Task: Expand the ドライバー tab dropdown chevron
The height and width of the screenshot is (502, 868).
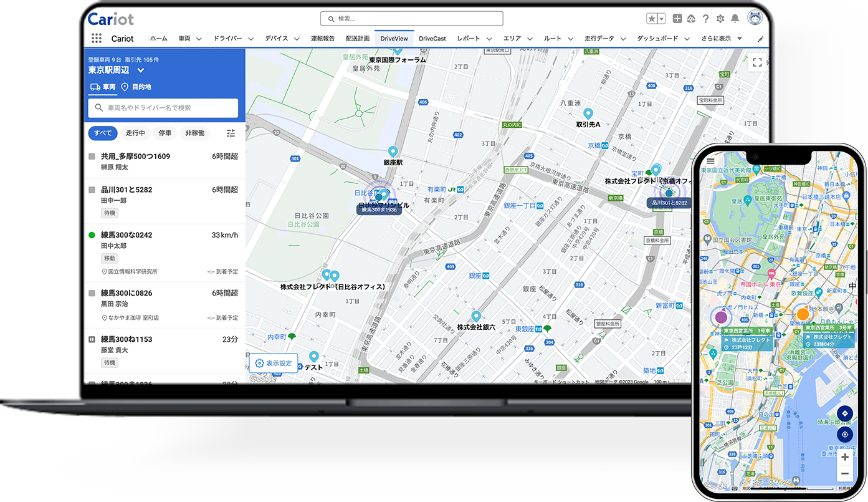Action: coord(251,39)
